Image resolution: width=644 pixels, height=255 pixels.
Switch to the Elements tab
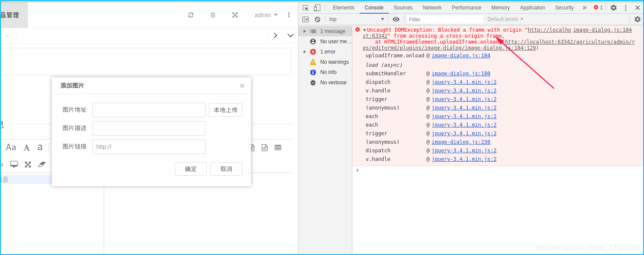(x=343, y=8)
